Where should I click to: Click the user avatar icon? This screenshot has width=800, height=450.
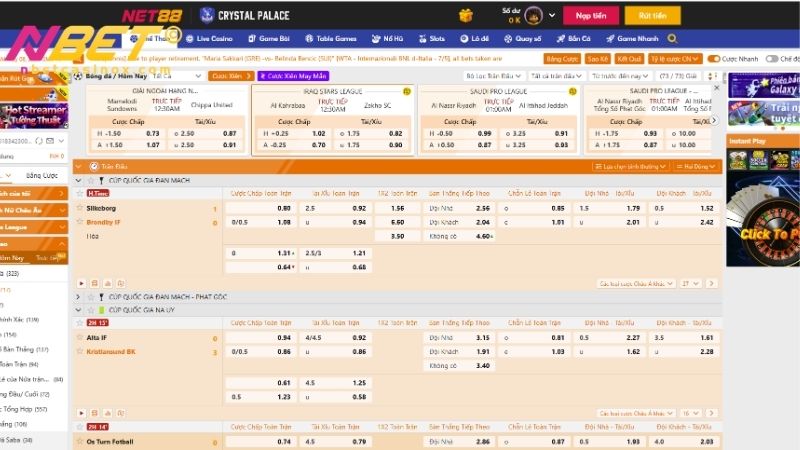[x=533, y=16]
